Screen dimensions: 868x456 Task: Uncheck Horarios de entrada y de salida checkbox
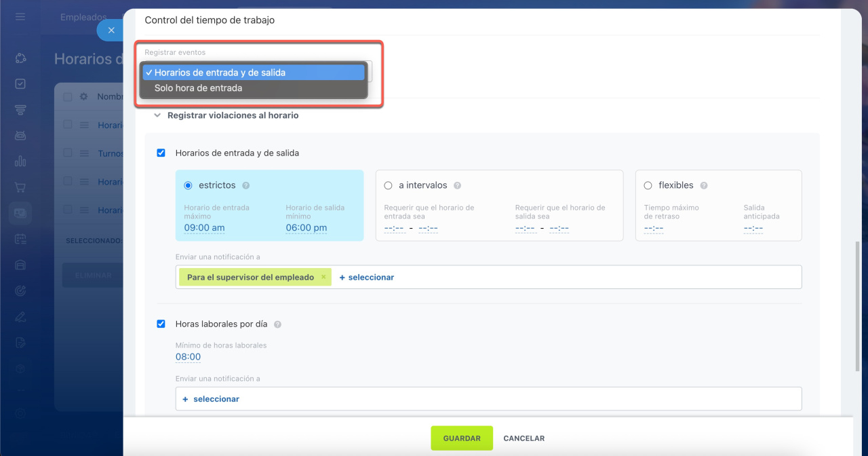[161, 153]
